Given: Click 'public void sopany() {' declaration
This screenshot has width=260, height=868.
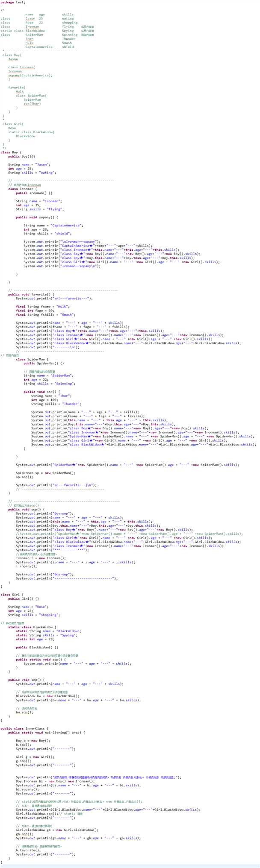Looking at the screenshot, I should point(37,217).
